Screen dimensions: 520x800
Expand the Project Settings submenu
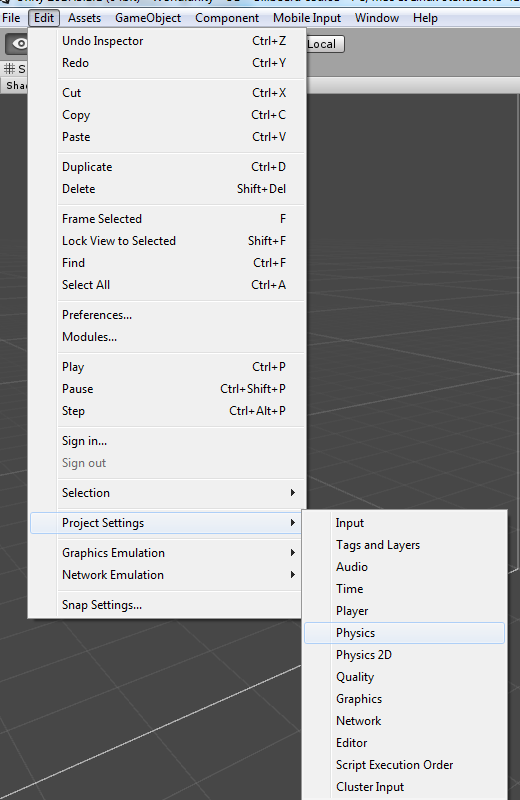click(x=168, y=523)
